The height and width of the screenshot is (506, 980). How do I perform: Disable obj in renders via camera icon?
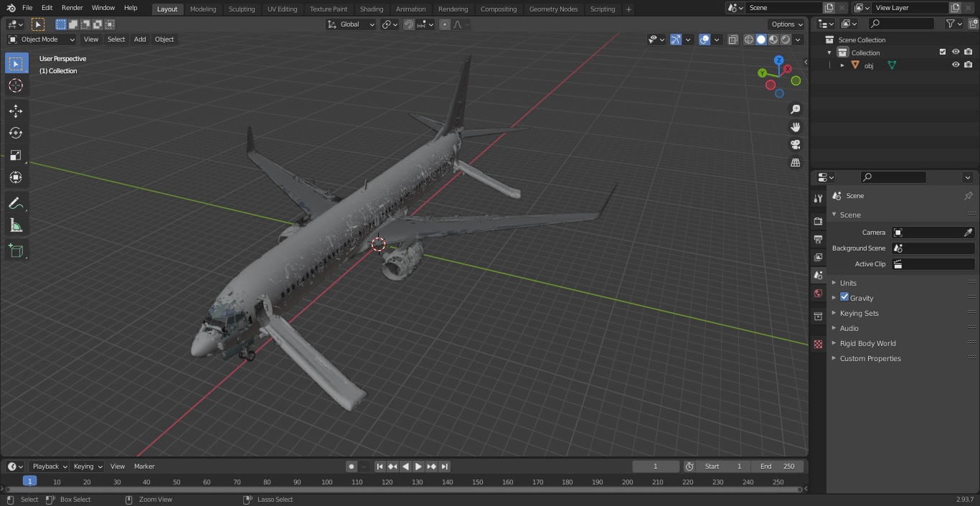[x=968, y=65]
